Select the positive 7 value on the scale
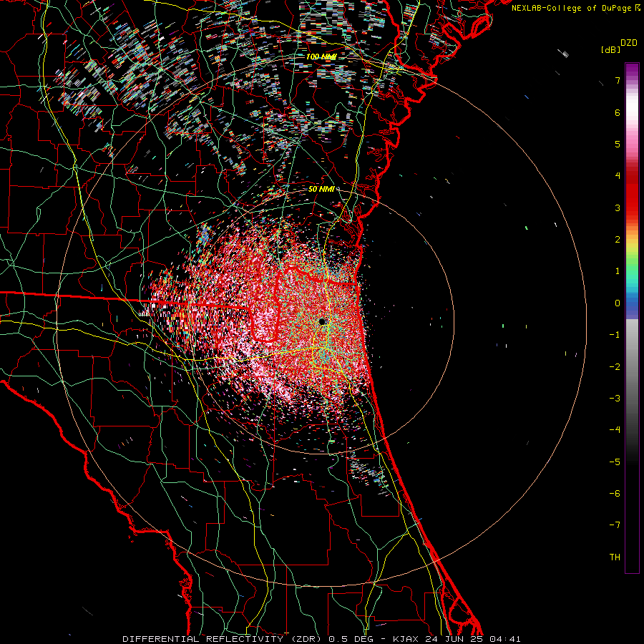 [x=618, y=80]
